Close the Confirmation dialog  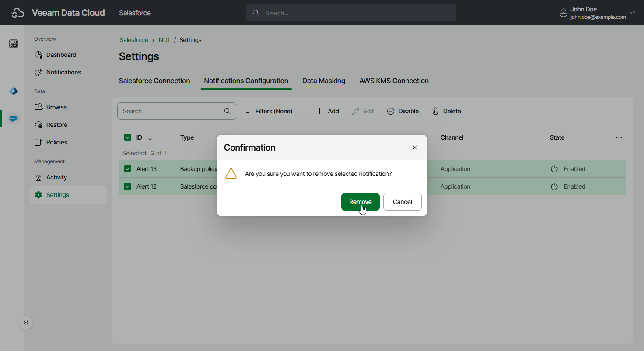(415, 147)
